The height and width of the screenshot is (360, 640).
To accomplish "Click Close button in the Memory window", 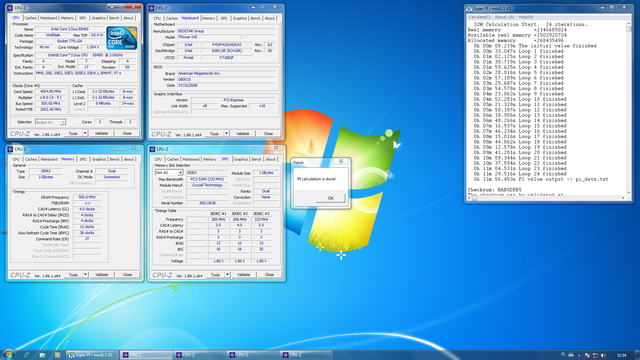I will (x=127, y=275).
